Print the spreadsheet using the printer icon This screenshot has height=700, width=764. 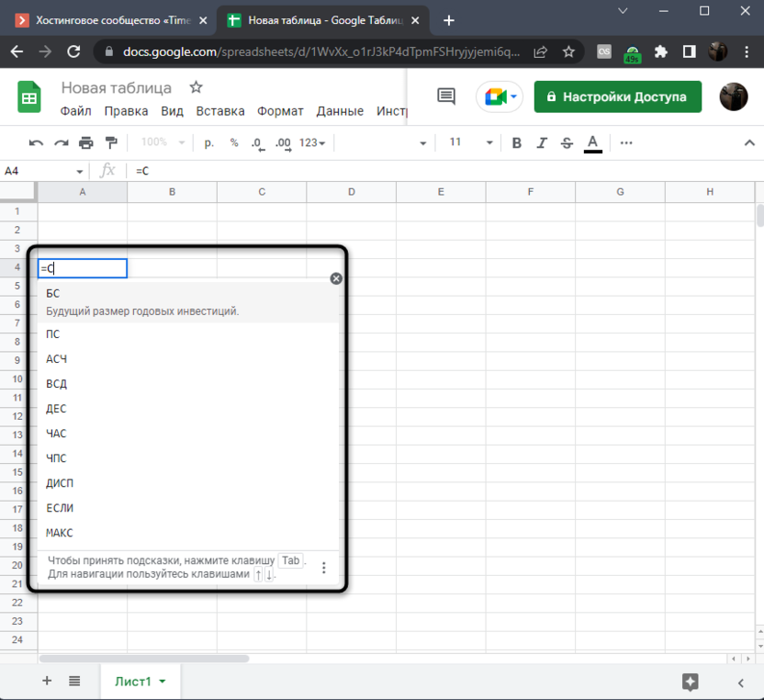coord(86,143)
